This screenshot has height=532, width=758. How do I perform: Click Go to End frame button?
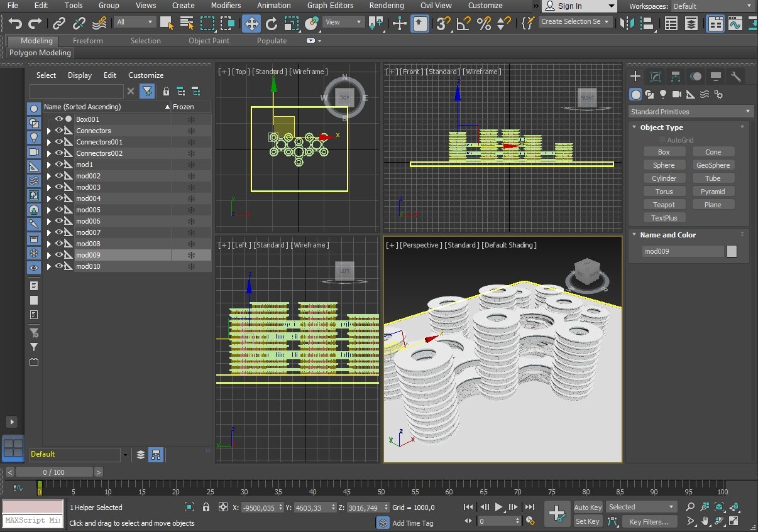pos(529,507)
